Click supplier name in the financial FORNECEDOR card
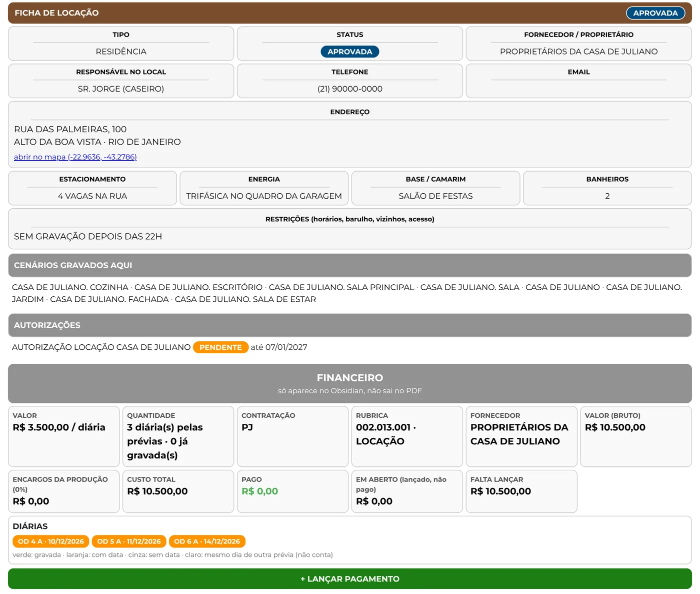Image resolution: width=700 pixels, height=594 pixels. click(519, 434)
